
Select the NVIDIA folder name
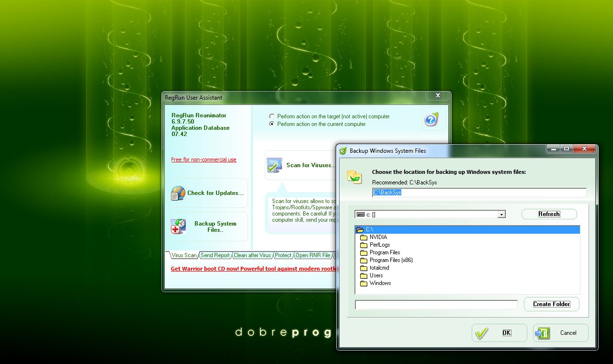coord(378,237)
